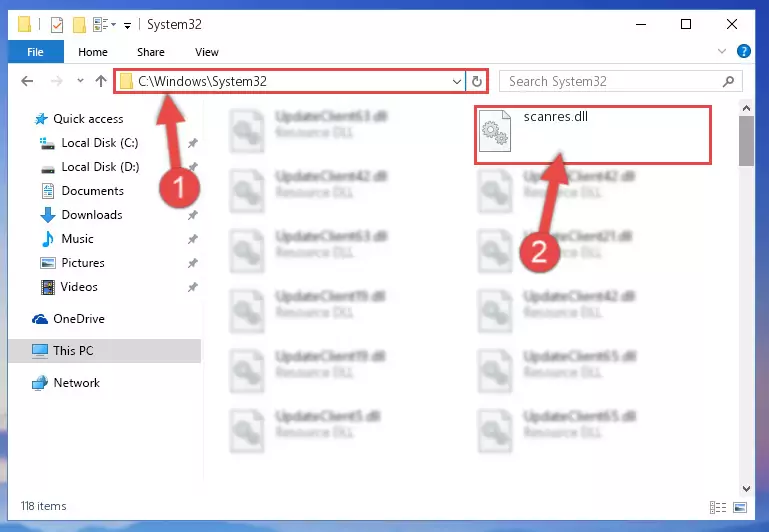Click the vertical scrollbar down arrow
Screen dimensions: 769x532
(746, 488)
